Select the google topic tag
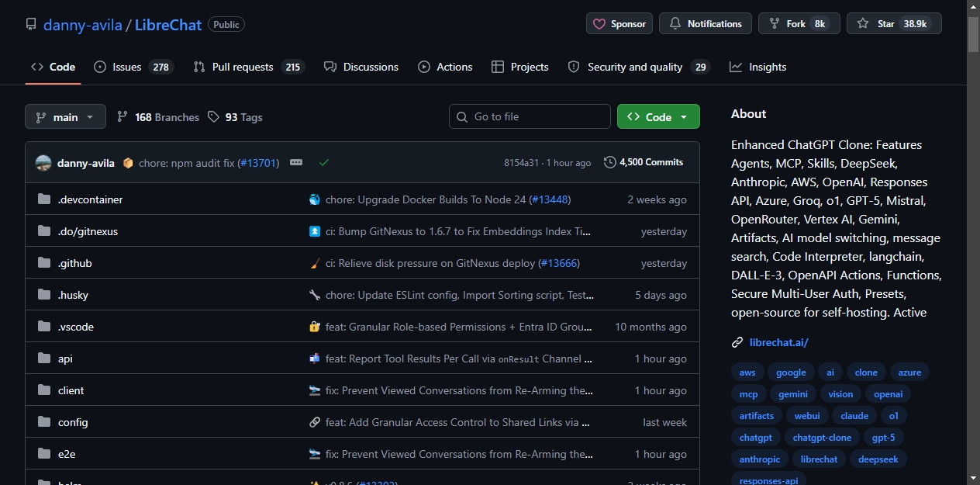 [791, 372]
